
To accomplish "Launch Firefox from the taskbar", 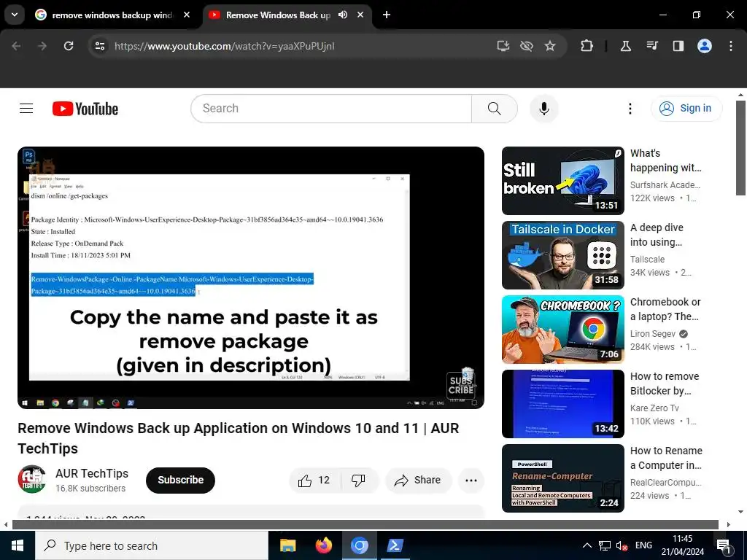I will [323, 545].
